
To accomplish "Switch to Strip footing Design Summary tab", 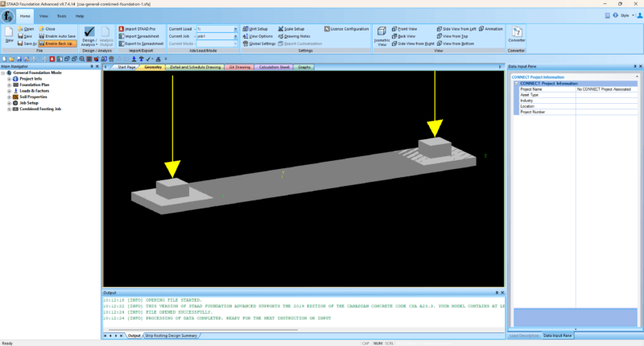I will point(171,336).
